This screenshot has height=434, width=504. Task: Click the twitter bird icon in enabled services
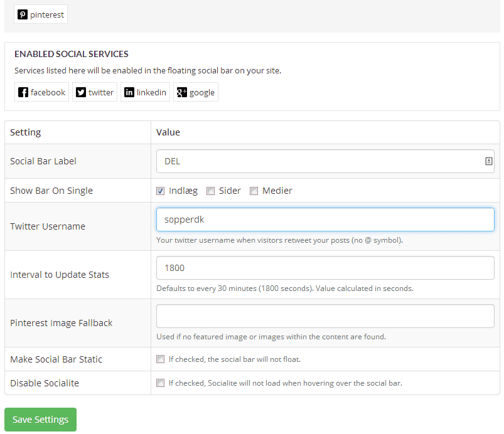pyautogui.click(x=81, y=92)
